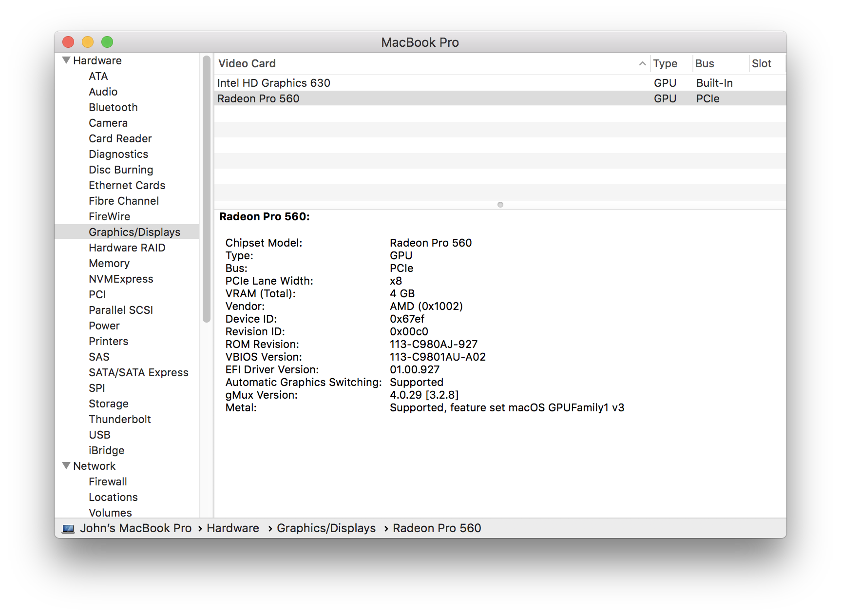Image resolution: width=841 pixels, height=616 pixels.
Task: Click the sidebar vertical scrollbar
Action: point(207,189)
